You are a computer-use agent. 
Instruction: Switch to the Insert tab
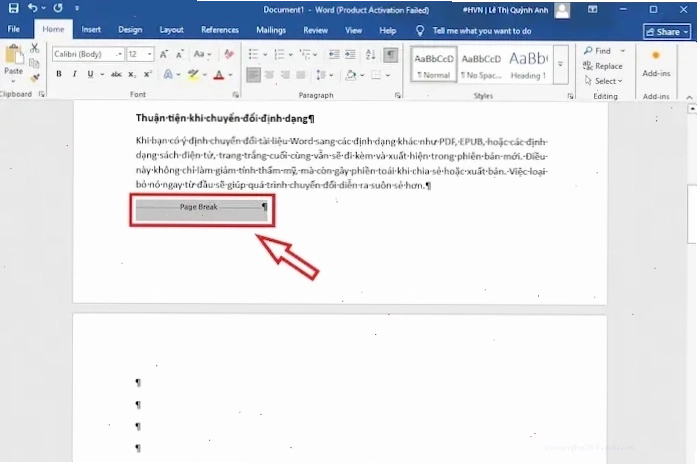click(x=91, y=30)
